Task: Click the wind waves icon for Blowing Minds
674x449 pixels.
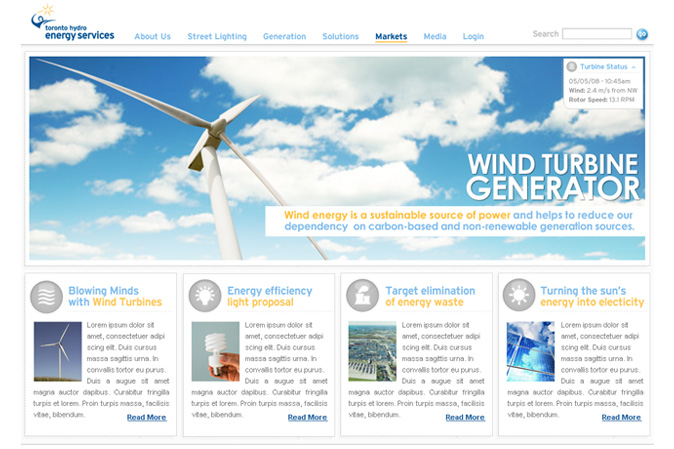Action: pyautogui.click(x=46, y=296)
